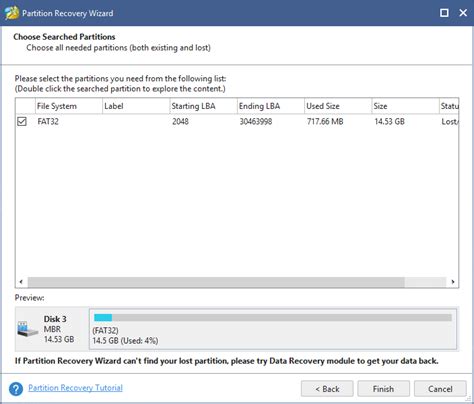Click the MBR text under Disk 3
The height and width of the screenshot is (404, 474).
(x=52, y=329)
